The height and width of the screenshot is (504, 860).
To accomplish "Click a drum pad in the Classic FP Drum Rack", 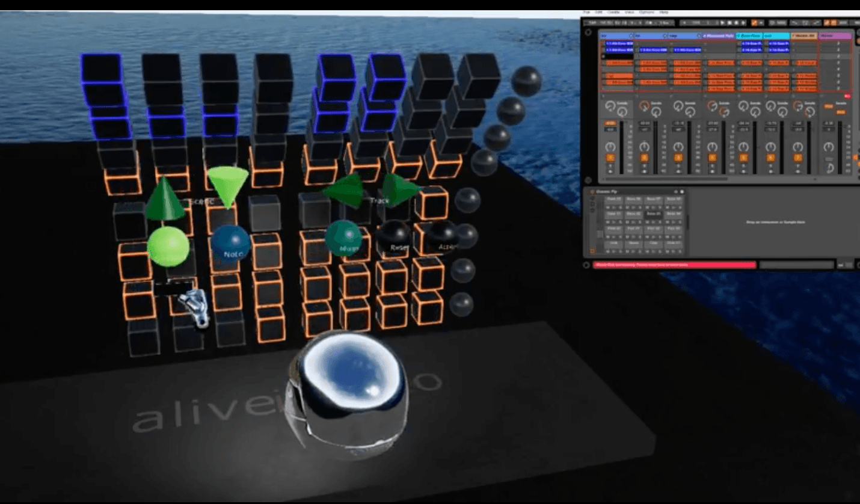I will click(x=613, y=199).
